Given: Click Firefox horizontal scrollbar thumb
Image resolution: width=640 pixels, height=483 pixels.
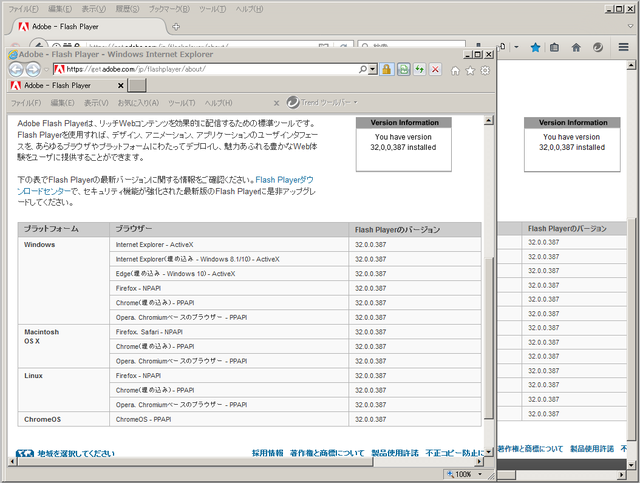Looking at the screenshot, I should click(507, 474).
